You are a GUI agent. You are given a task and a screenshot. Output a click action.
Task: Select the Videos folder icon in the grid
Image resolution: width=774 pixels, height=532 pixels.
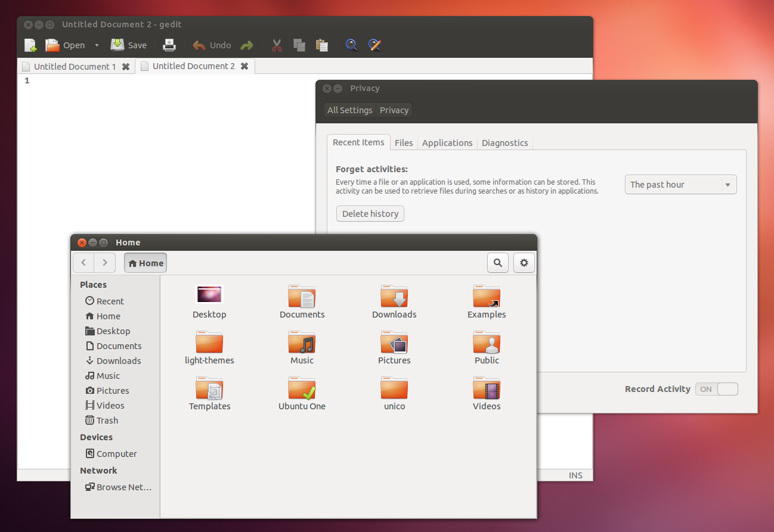click(x=487, y=387)
